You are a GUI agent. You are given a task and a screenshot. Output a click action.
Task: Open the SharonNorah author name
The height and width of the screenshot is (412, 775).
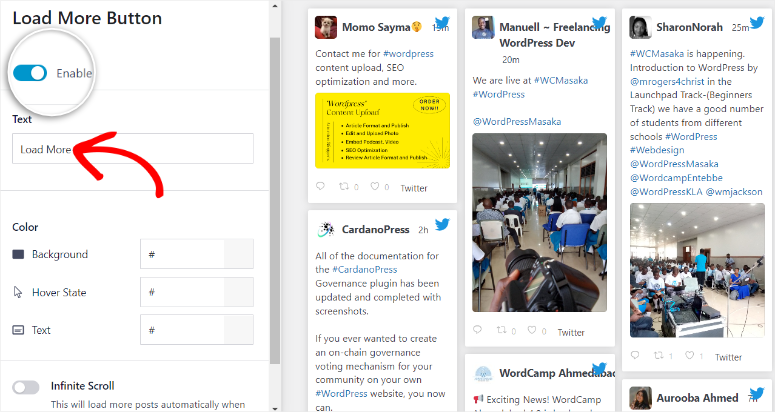coord(689,27)
